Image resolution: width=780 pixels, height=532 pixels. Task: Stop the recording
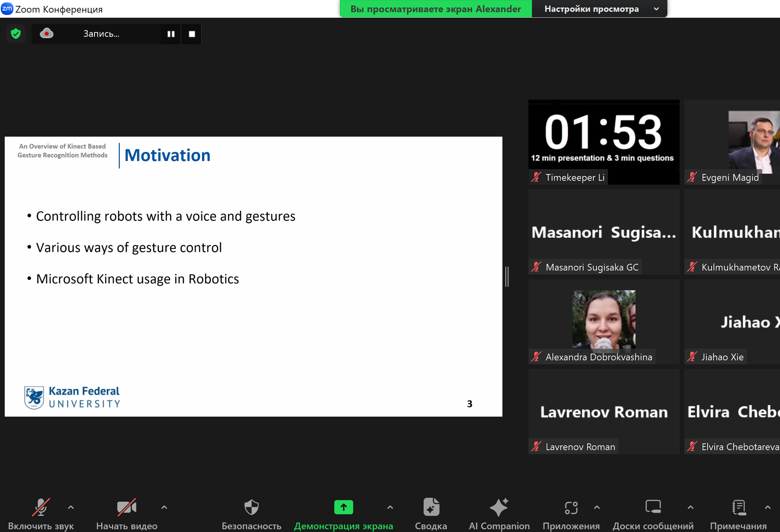pyautogui.click(x=192, y=34)
